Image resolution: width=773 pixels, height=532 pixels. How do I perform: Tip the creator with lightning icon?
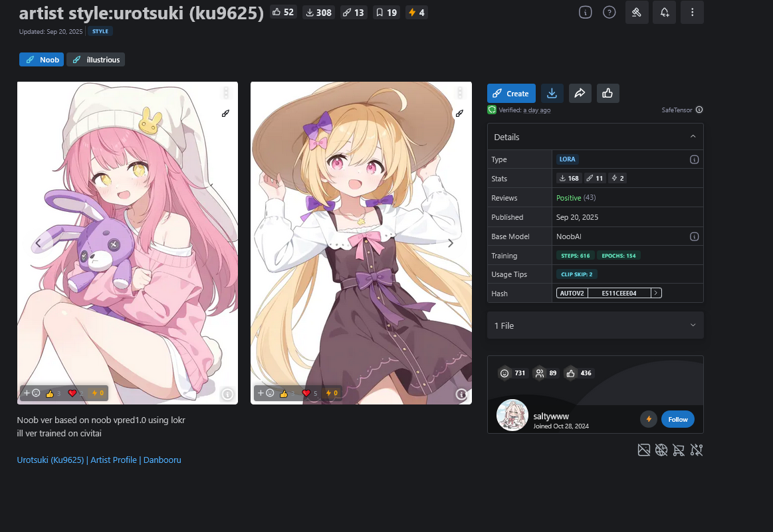point(649,419)
